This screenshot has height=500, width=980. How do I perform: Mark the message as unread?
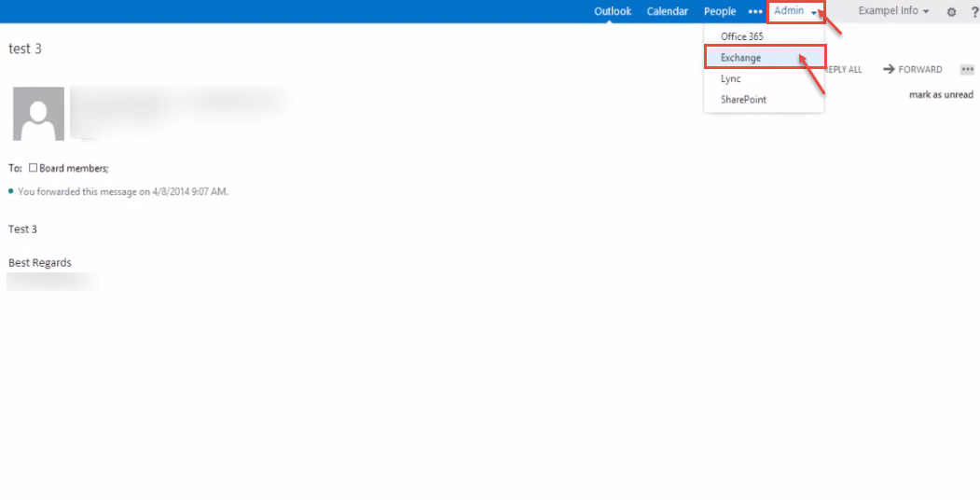[x=941, y=95]
